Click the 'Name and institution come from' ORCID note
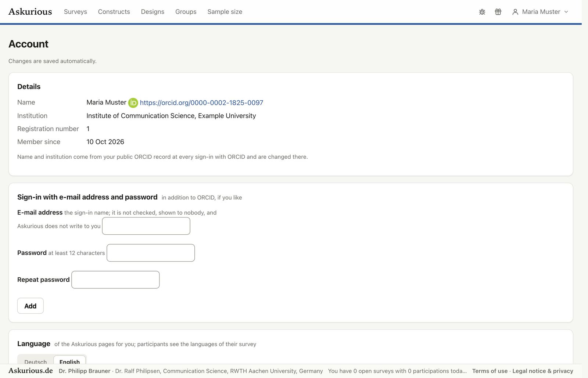This screenshot has height=378, width=588. coord(162,157)
